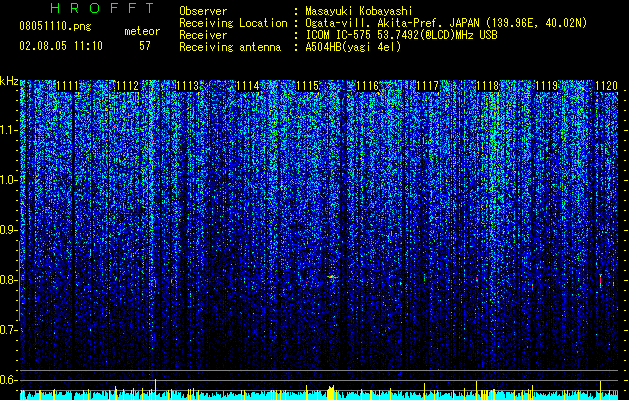The width and height of the screenshot is (629, 400).
Task: Click the bright meteor echo after 1115
Action: click(x=331, y=277)
